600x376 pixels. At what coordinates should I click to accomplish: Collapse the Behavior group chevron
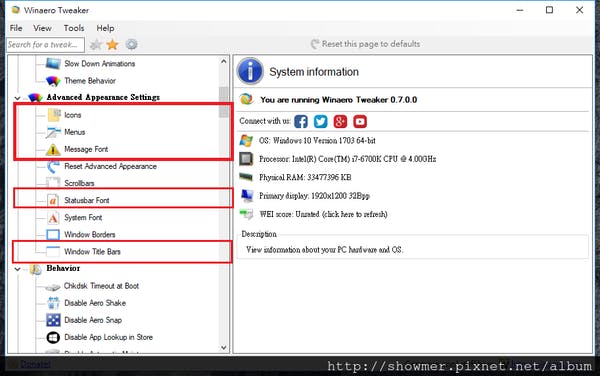point(18,269)
